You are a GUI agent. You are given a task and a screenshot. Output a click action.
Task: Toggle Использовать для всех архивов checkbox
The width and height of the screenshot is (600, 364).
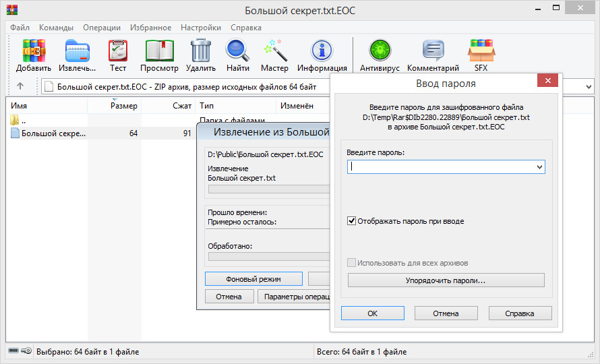pyautogui.click(x=351, y=263)
